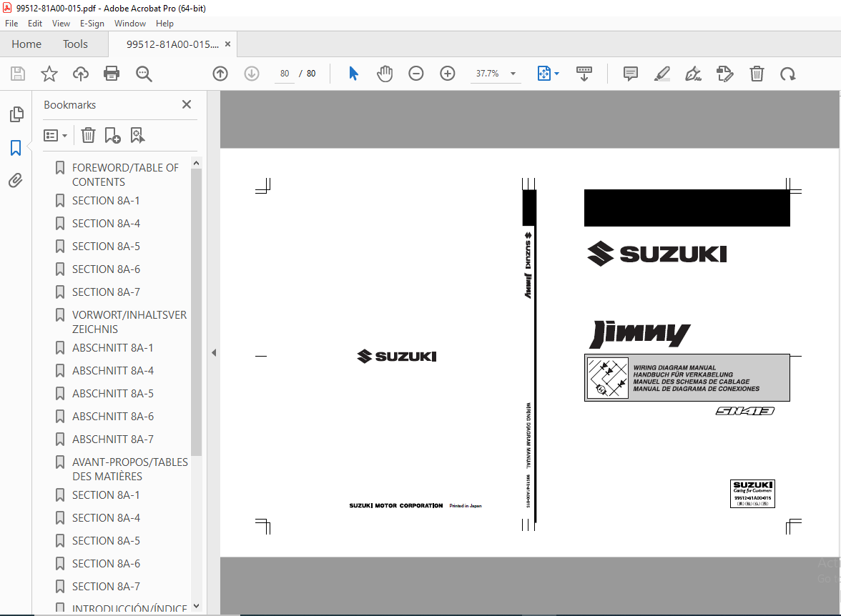The image size is (841, 616).
Task: Jump to ABSCHNITT 8A-7 bookmark
Action: 113,439
